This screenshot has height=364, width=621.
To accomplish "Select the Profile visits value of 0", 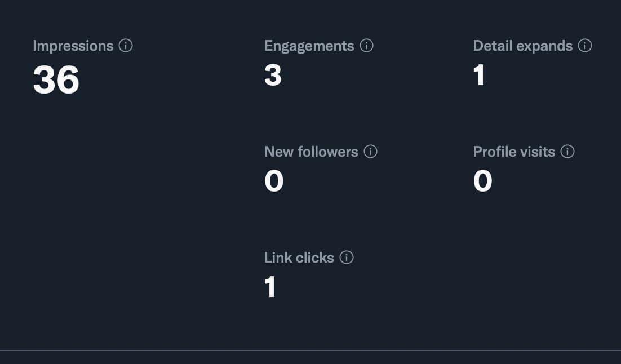I will tap(483, 181).
